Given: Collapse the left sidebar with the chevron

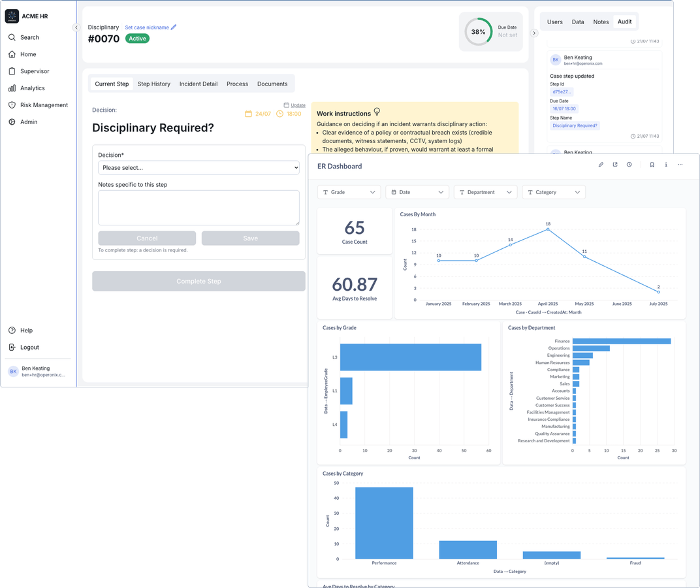Looking at the screenshot, I should [76, 27].
